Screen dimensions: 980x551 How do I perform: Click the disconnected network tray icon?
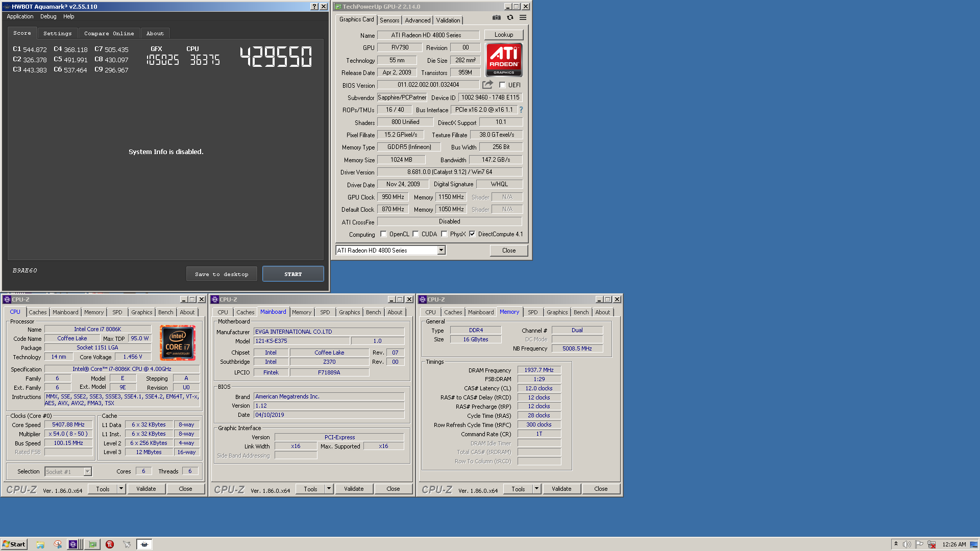click(932, 544)
